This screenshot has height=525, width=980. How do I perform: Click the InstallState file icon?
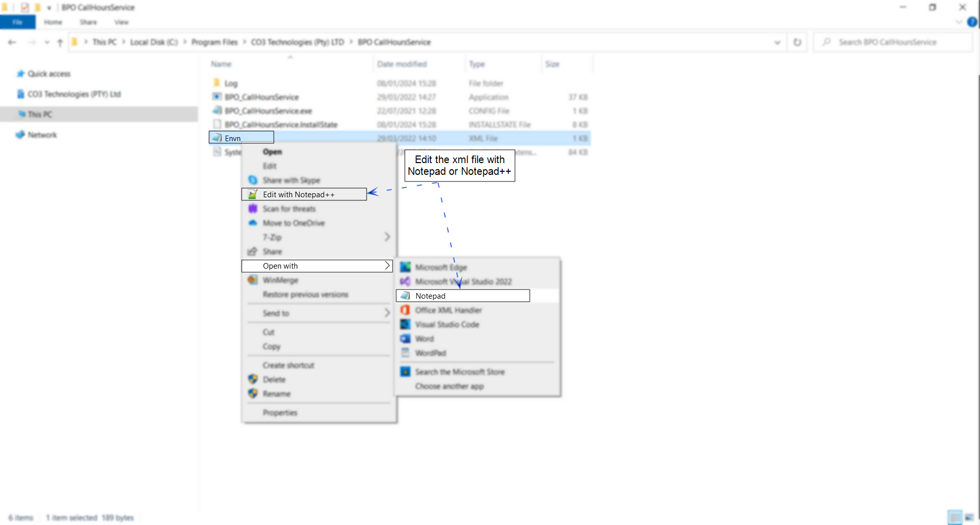click(x=217, y=124)
